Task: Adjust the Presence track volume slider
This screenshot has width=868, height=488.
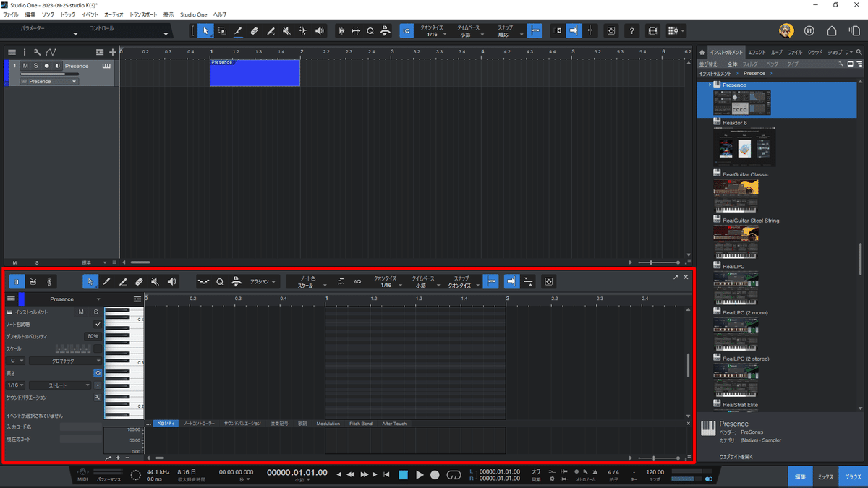Action: (49, 74)
